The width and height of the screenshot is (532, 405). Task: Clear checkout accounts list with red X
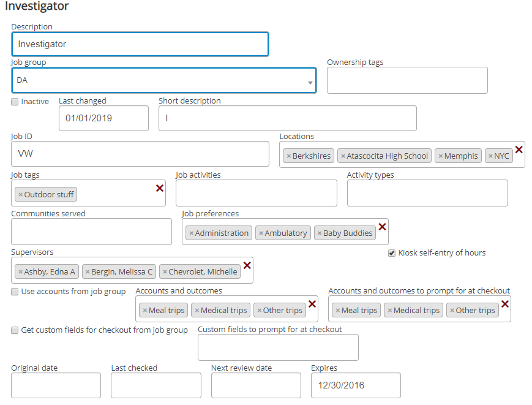tap(505, 304)
